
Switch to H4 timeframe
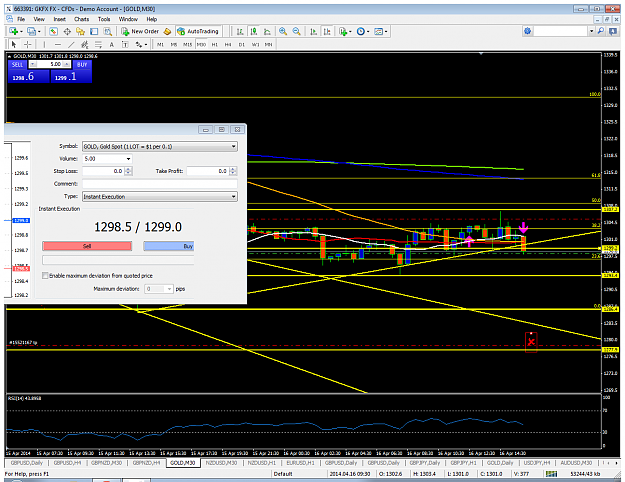click(x=228, y=44)
